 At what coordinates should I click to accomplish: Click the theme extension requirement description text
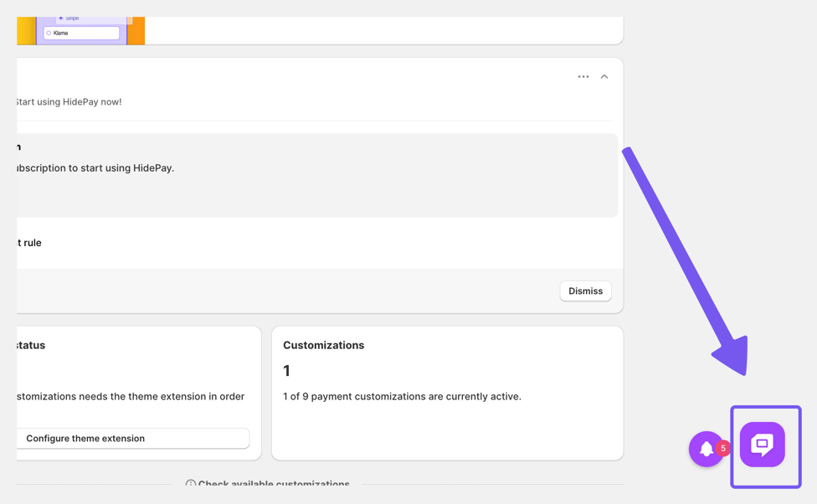tap(131, 397)
